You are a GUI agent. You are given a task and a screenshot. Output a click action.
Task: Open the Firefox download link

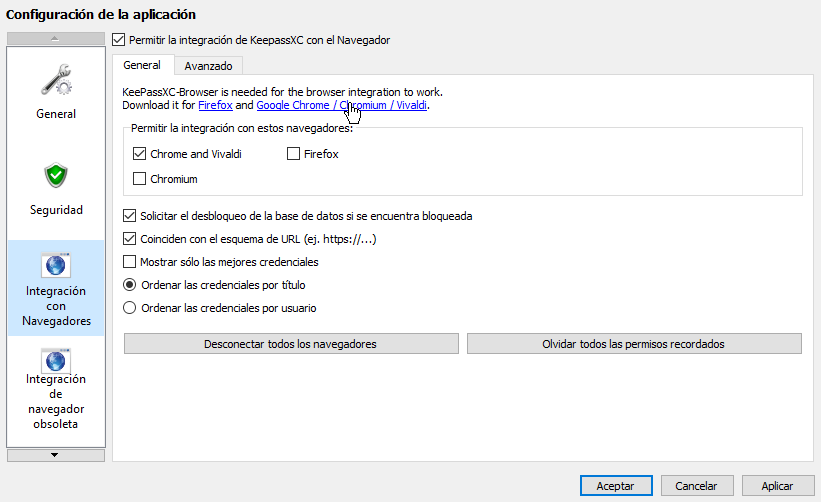pos(215,105)
